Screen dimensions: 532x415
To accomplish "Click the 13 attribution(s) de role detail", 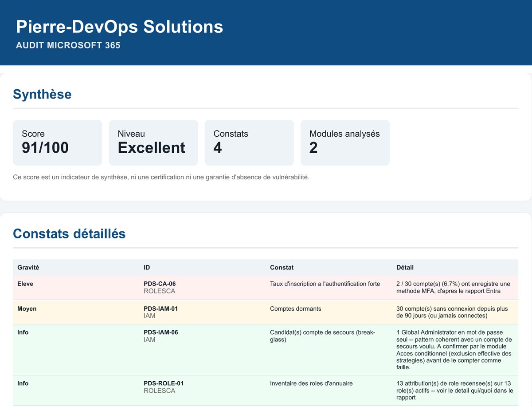I will pos(454,391).
